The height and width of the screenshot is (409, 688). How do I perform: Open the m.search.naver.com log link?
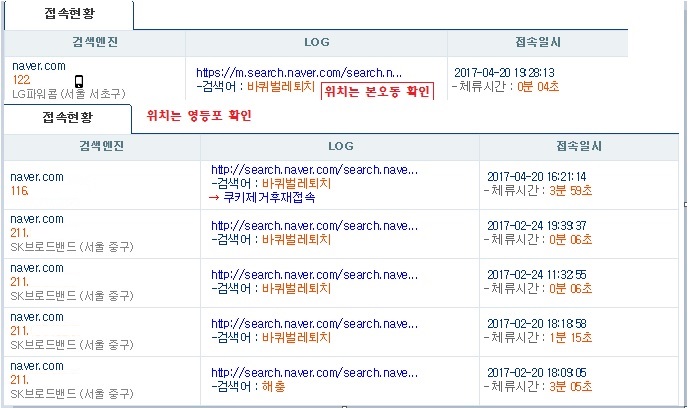click(299, 72)
